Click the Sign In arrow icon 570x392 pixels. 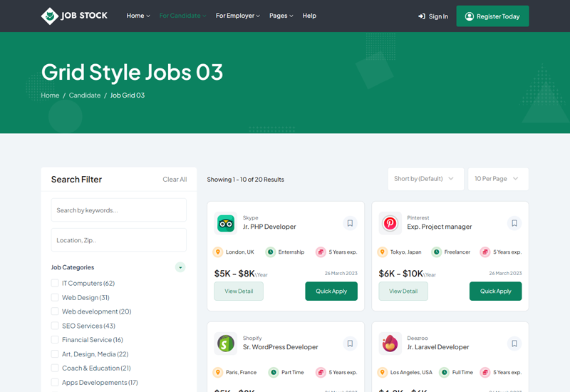coord(422,16)
